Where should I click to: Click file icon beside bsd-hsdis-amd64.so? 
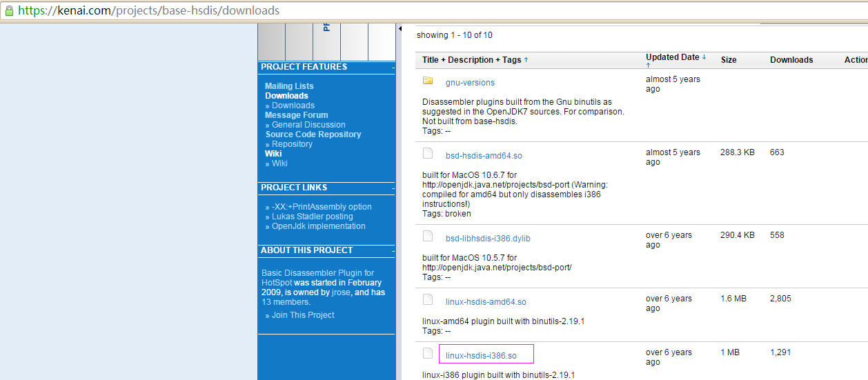[x=428, y=153]
